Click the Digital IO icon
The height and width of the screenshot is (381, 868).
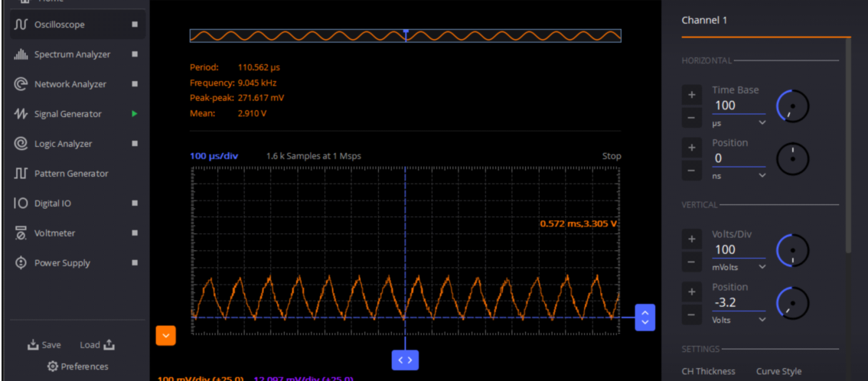[21, 204]
